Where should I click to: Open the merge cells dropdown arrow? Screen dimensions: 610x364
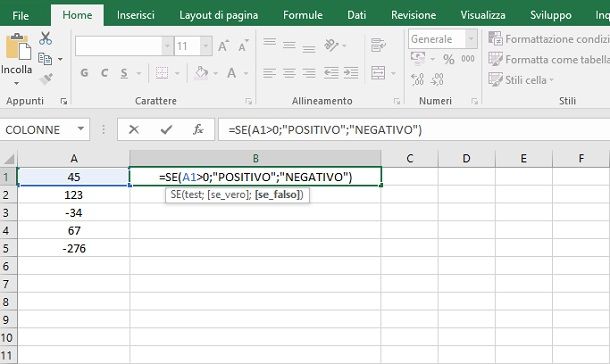[x=393, y=73]
